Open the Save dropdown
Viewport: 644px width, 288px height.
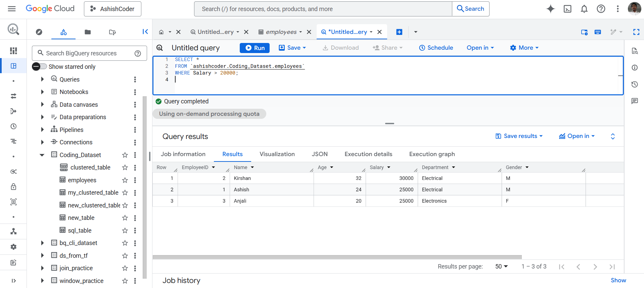pos(292,48)
